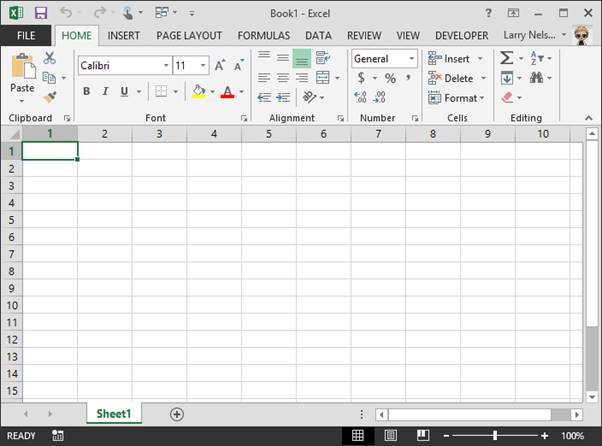Viewport: 602px width, 446px height.
Task: Open the FORMULAS ribbon tab
Action: [x=264, y=35]
